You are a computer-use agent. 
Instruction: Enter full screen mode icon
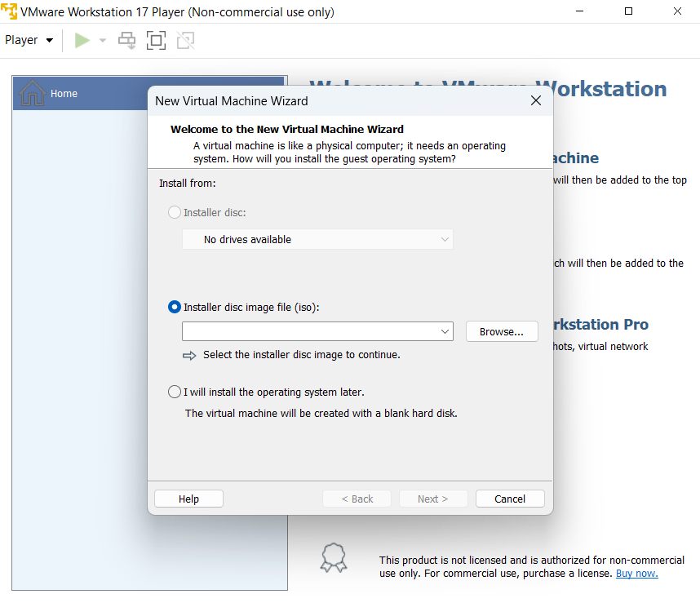[157, 41]
